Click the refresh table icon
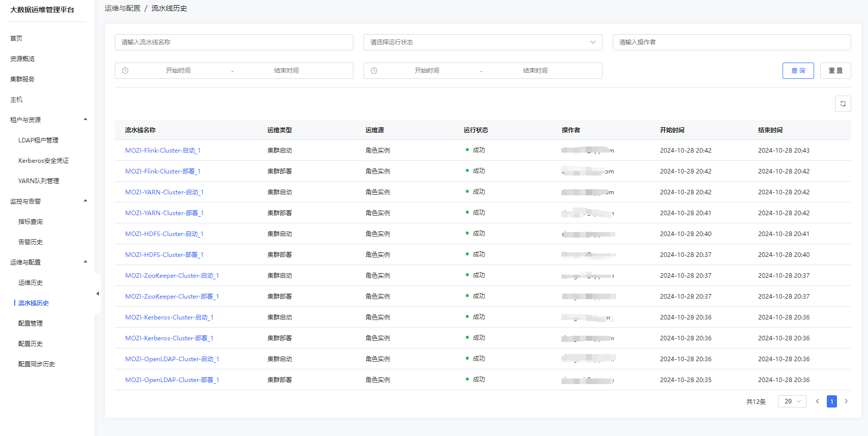This screenshot has width=868, height=436. point(843,104)
